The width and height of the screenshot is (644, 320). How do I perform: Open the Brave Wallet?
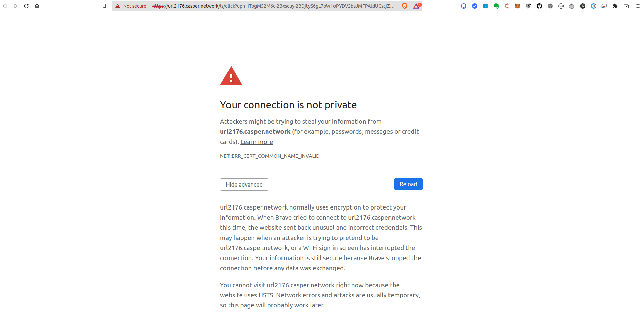click(x=627, y=6)
